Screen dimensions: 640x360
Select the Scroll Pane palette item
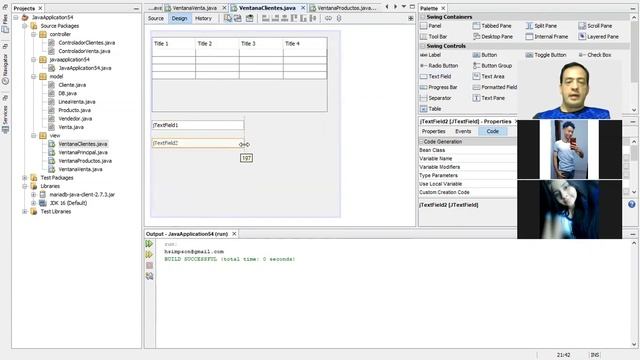point(595,26)
